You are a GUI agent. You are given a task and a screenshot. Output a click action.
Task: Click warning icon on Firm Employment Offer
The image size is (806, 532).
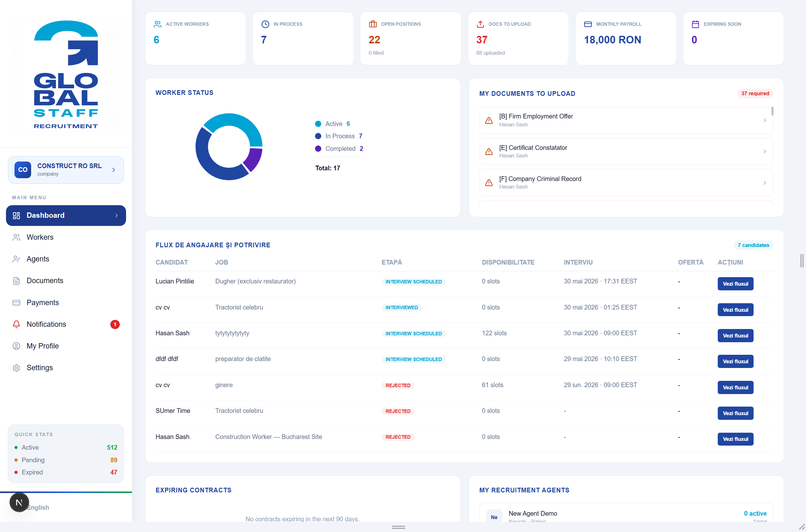tap(489, 120)
